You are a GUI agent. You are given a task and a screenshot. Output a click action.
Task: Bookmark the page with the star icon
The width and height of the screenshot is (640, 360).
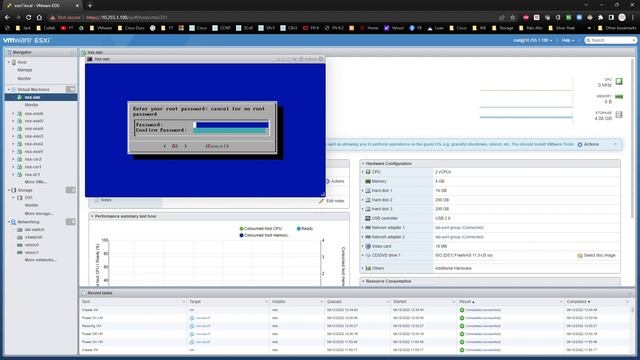pos(513,18)
